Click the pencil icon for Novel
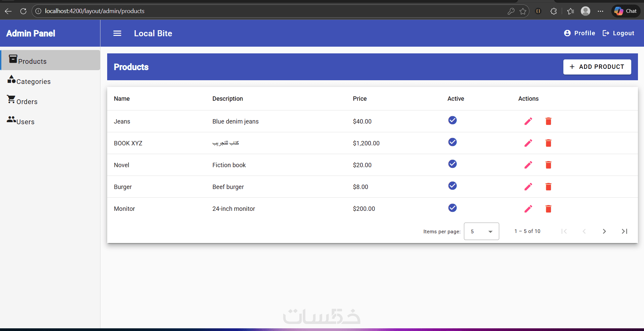This screenshot has height=331, width=644. tap(528, 165)
